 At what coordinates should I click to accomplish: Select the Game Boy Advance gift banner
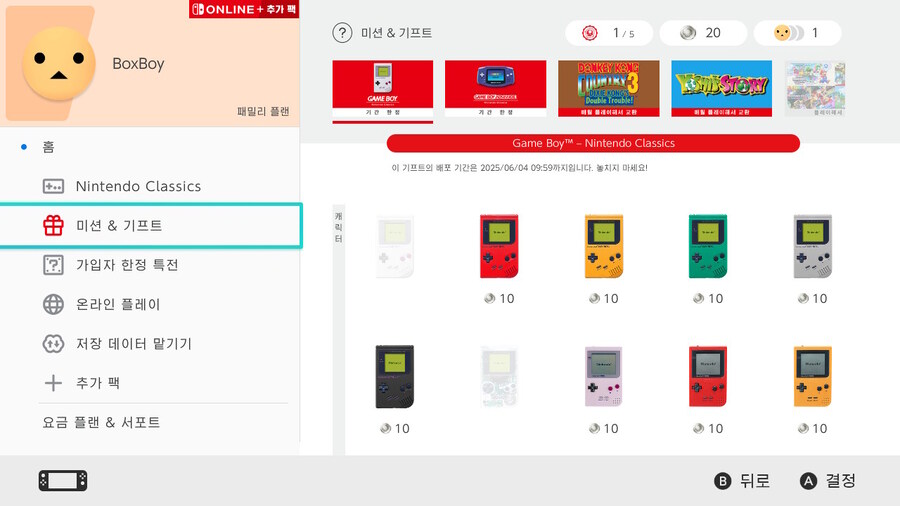pos(495,89)
